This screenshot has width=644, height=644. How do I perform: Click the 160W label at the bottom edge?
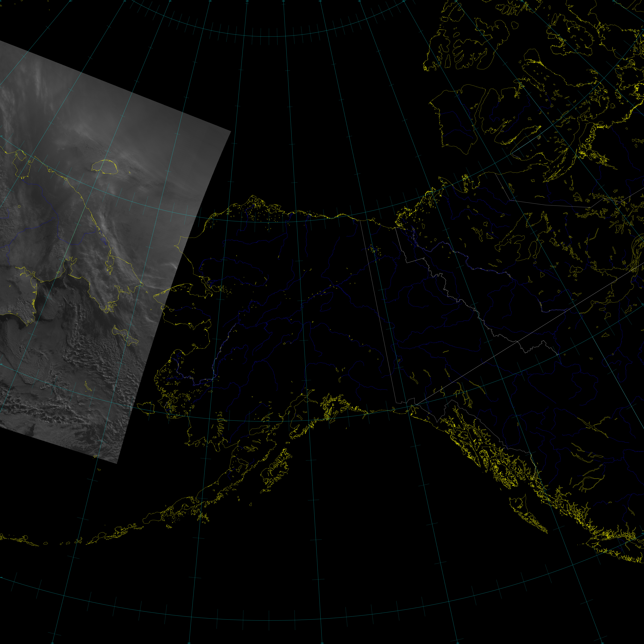[x=189, y=643]
